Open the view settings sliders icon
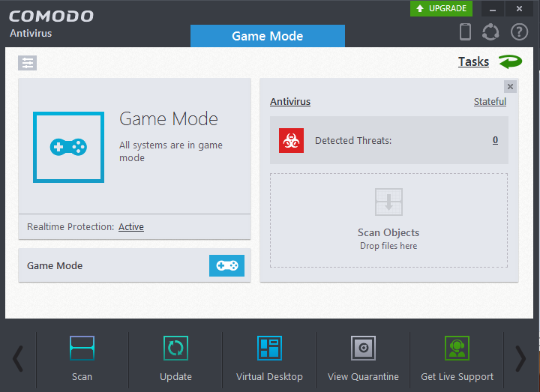This screenshot has width=540, height=392. 28,63
